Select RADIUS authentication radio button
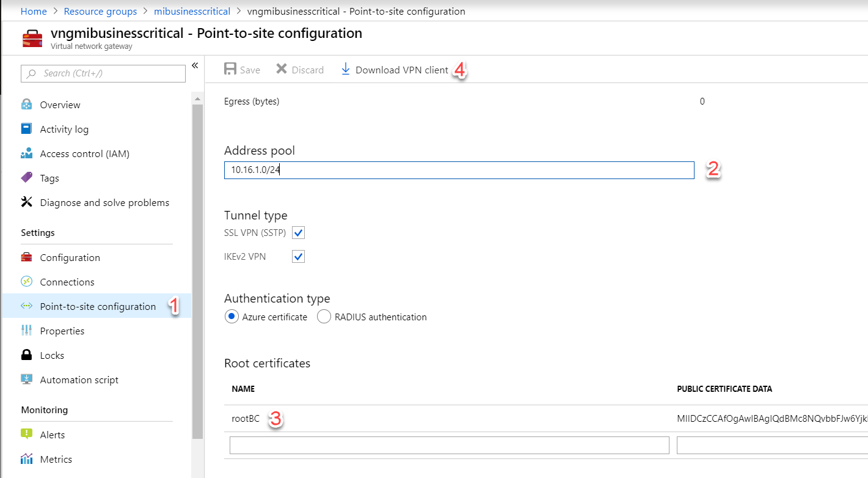The height and width of the screenshot is (478, 868). click(x=324, y=317)
